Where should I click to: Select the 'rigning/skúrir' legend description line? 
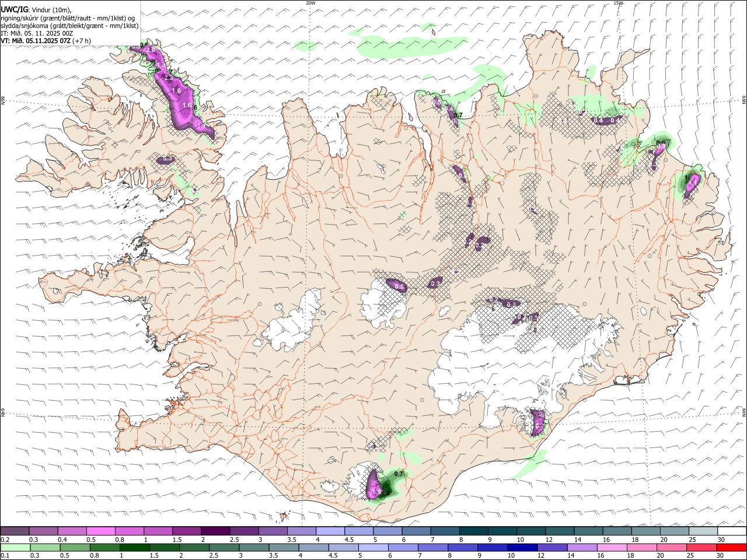tap(68, 18)
